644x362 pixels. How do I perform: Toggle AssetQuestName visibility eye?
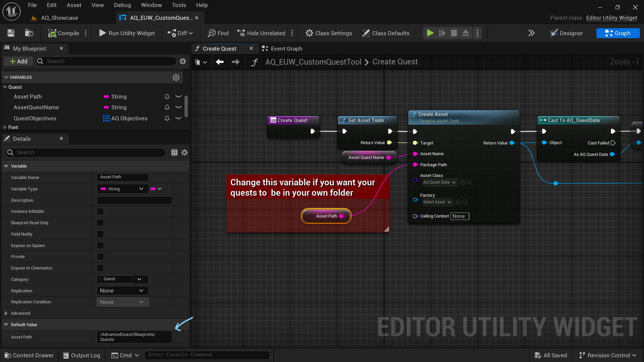[x=178, y=107]
